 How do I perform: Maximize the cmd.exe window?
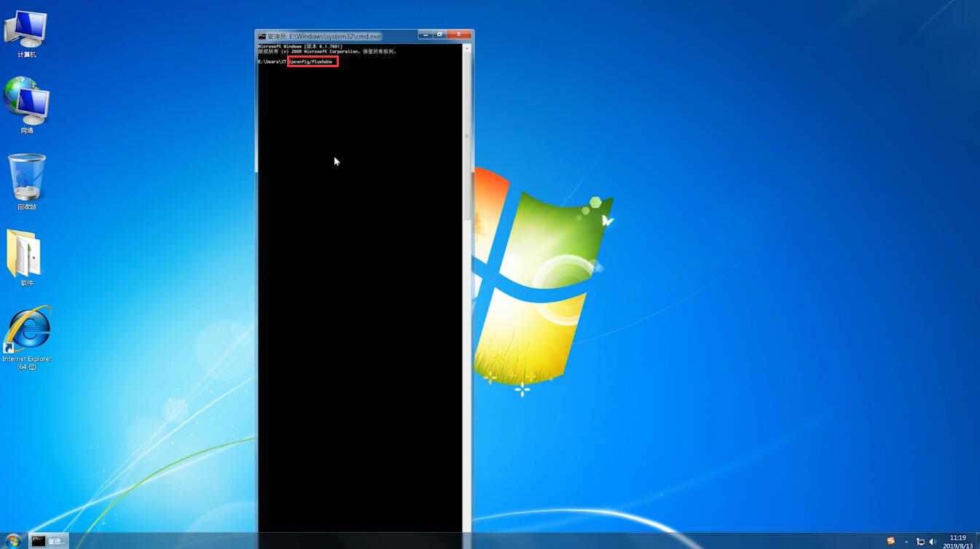[439, 34]
